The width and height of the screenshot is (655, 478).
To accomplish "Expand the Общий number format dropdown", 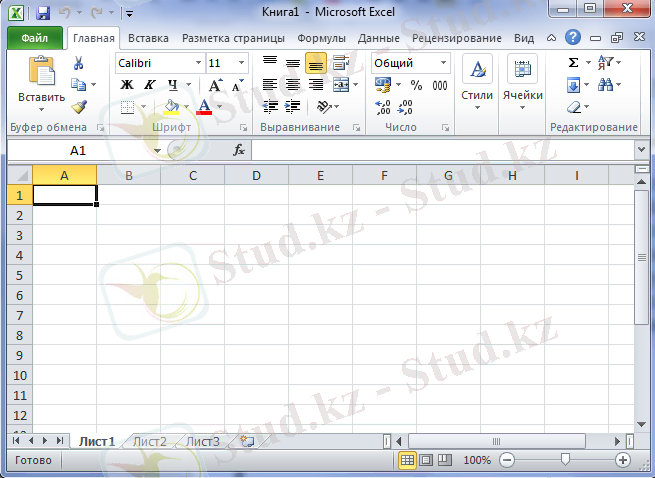I will coord(442,63).
